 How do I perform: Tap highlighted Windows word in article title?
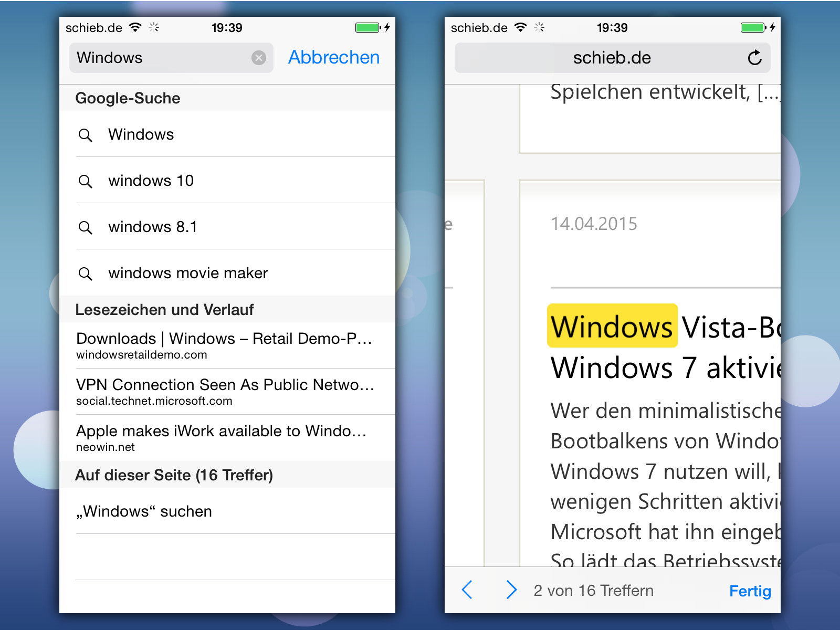tap(612, 326)
